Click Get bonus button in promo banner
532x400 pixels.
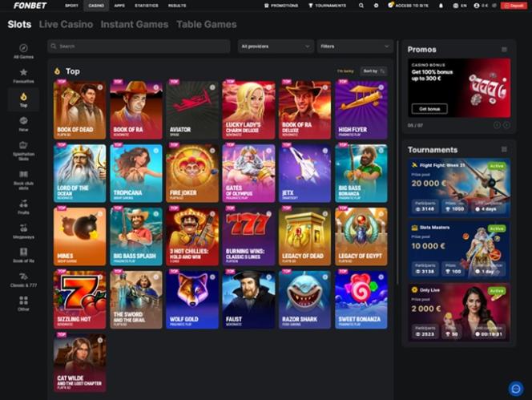coord(429,108)
